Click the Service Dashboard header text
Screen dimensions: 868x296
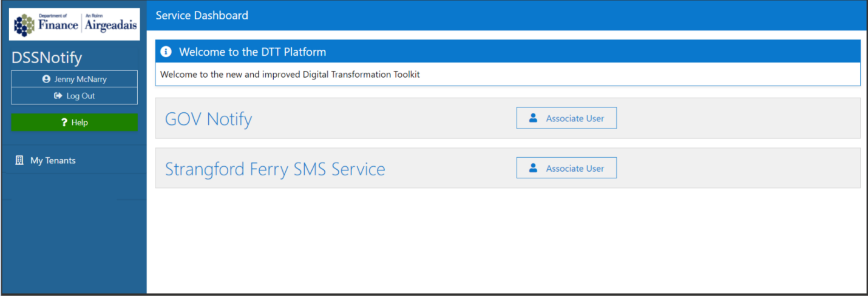coord(202,15)
